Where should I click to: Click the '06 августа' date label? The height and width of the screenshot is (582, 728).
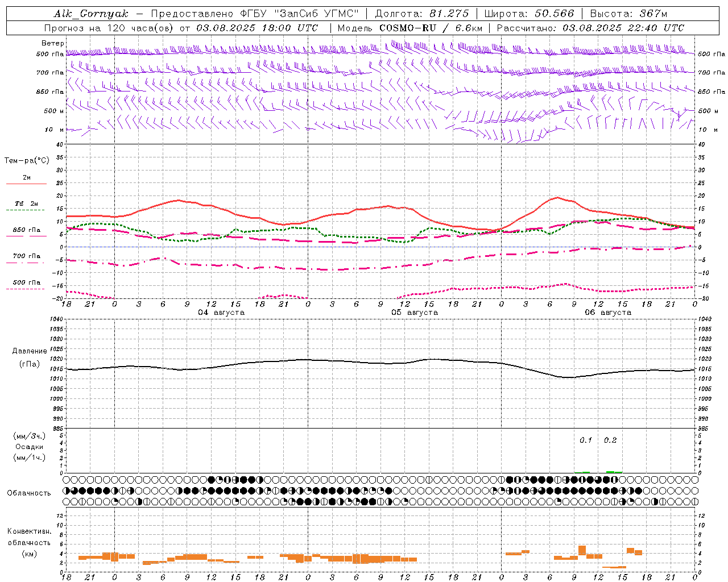click(608, 313)
